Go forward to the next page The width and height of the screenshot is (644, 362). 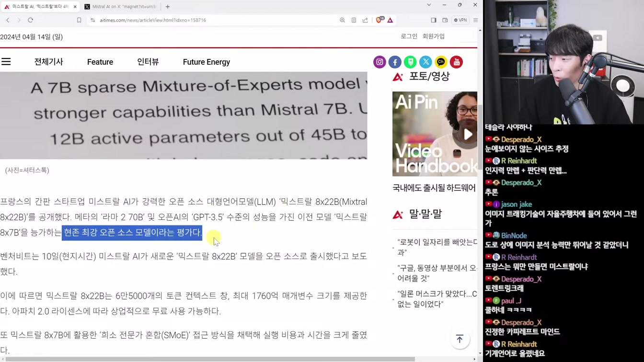pos(19,20)
